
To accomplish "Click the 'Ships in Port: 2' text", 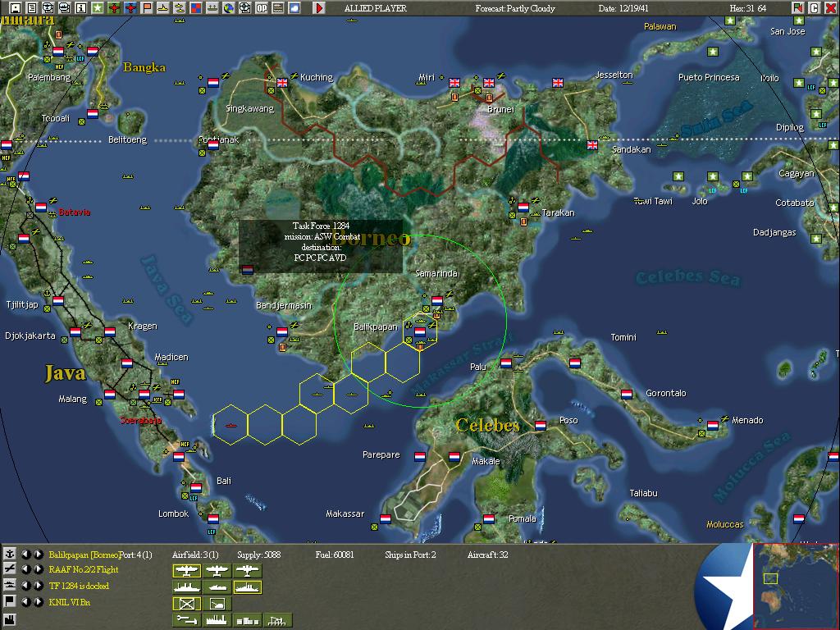I will point(410,555).
